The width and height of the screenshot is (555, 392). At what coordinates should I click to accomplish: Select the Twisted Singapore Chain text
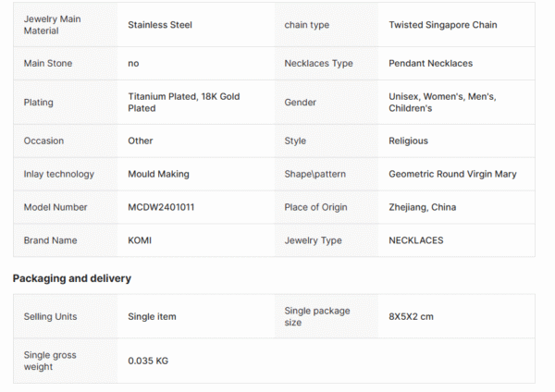442,25
